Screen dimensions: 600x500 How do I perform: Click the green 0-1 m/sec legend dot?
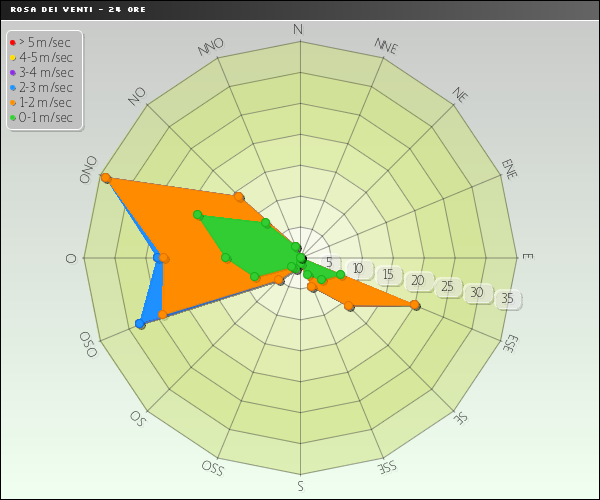coord(13,118)
